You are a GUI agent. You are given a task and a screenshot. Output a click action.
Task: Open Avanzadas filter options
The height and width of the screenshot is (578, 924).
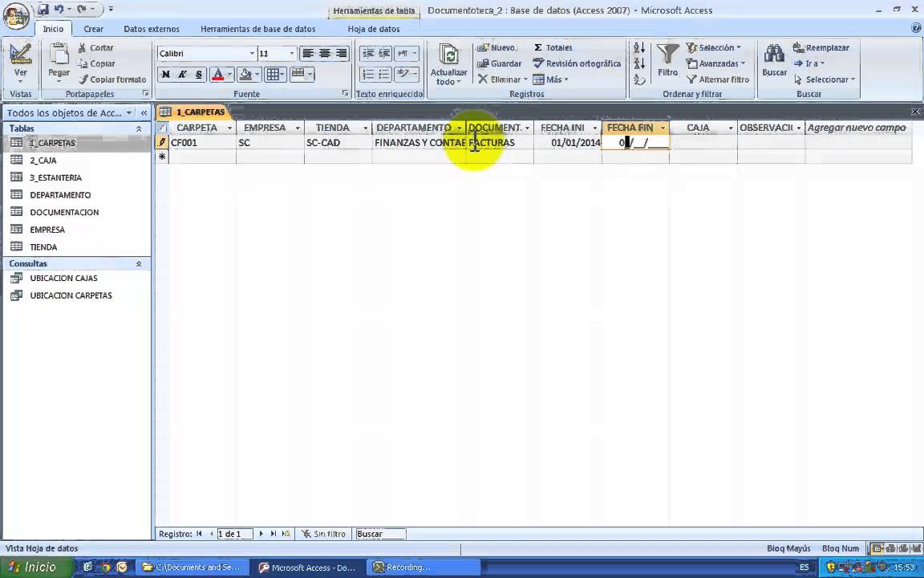716,63
